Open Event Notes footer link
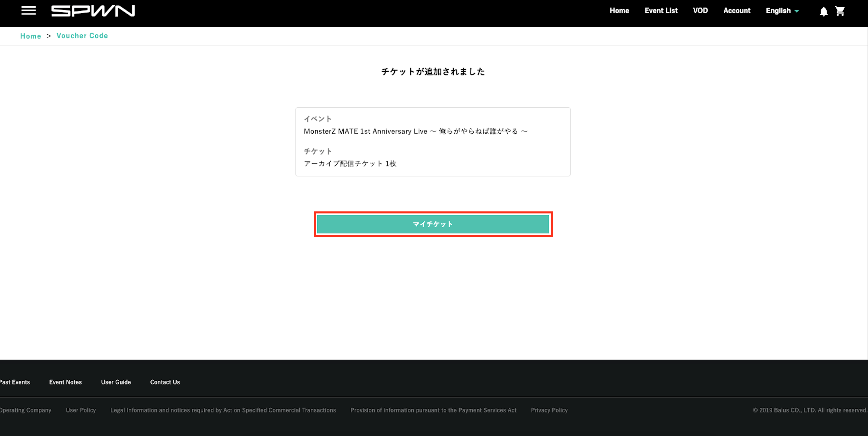Image resolution: width=868 pixels, height=436 pixels. (x=65, y=382)
